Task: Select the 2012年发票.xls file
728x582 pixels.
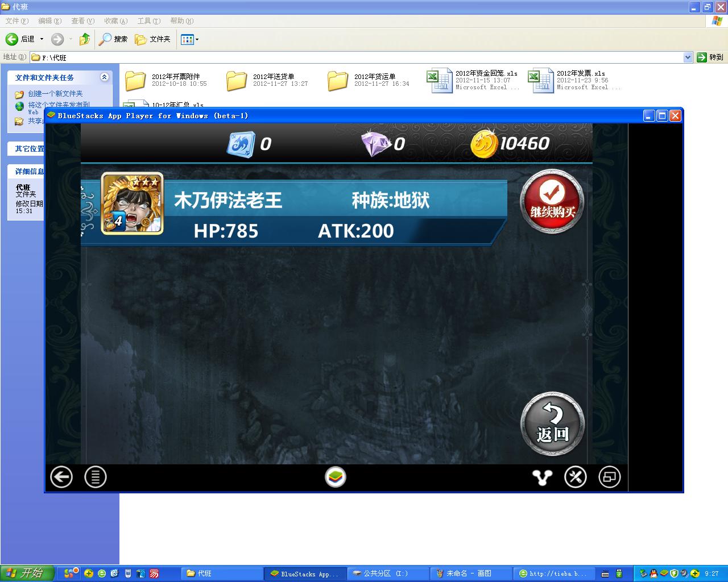Action: coord(574,80)
